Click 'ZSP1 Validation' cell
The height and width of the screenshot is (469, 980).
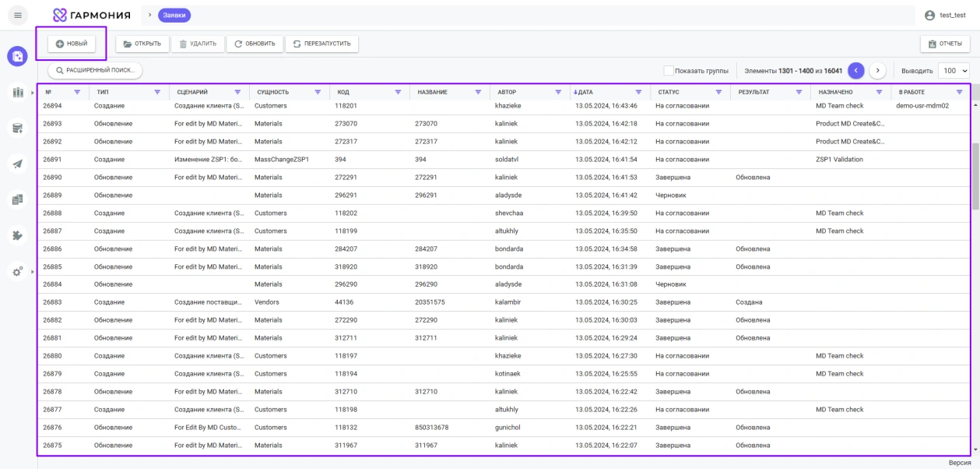(839, 159)
